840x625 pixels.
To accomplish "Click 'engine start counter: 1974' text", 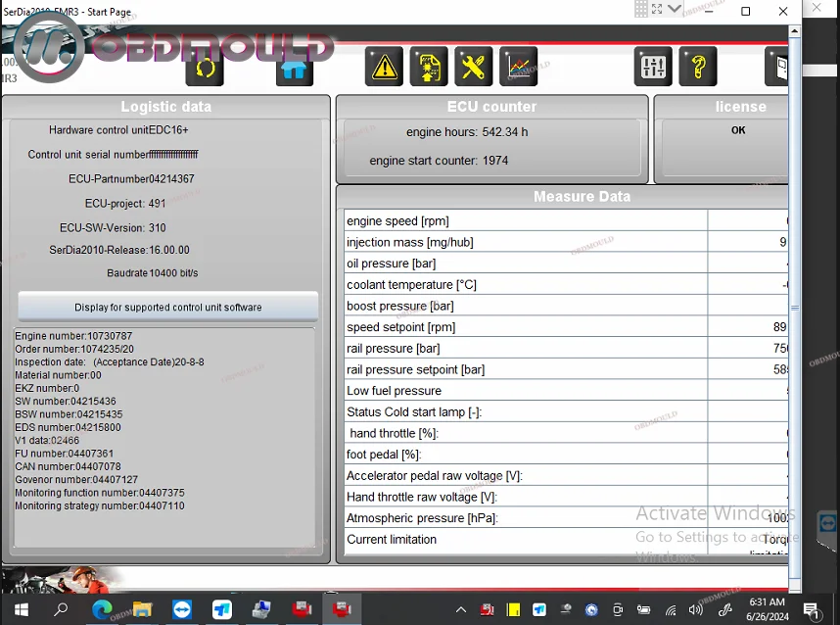I will pos(439,161).
